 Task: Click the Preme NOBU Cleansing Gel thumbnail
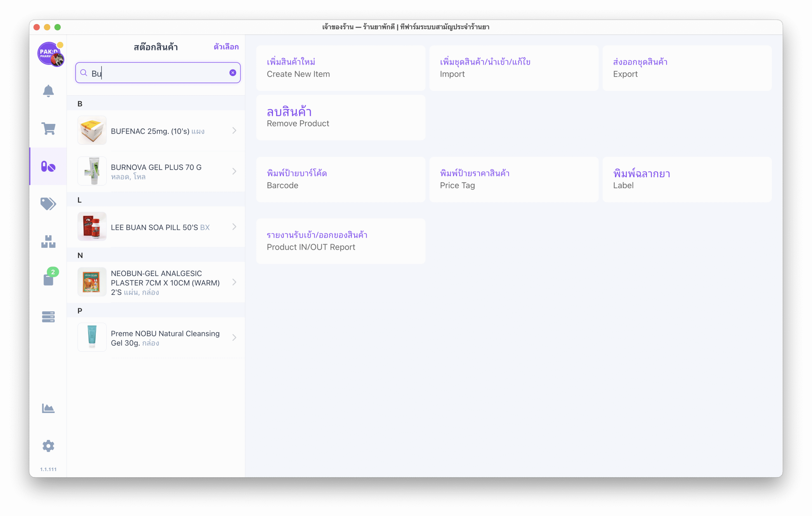[92, 337]
